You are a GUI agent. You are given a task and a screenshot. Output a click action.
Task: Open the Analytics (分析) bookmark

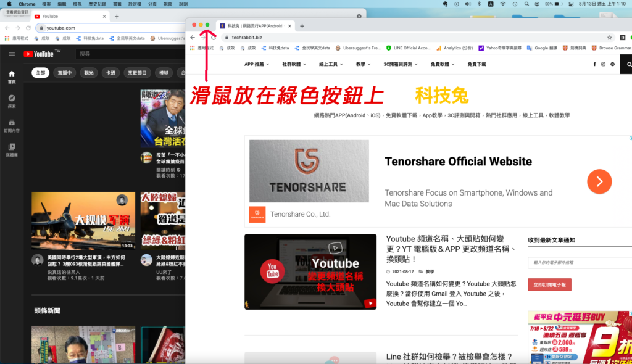coord(454,48)
